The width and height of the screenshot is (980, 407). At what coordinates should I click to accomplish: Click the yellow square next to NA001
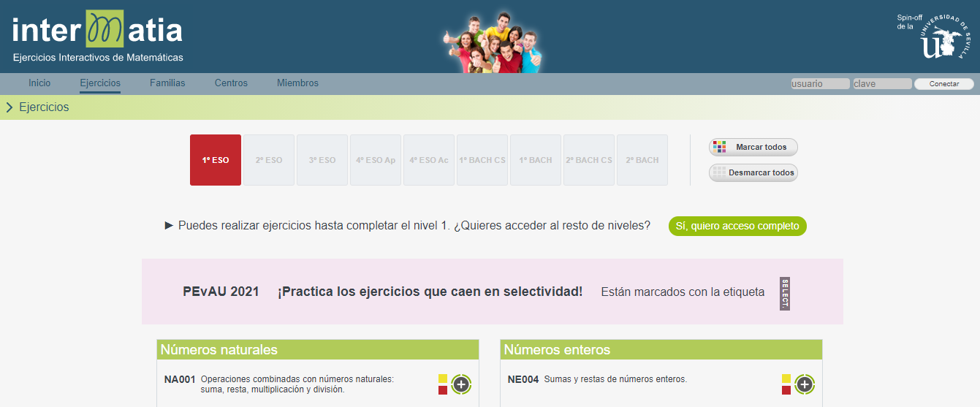tap(443, 379)
